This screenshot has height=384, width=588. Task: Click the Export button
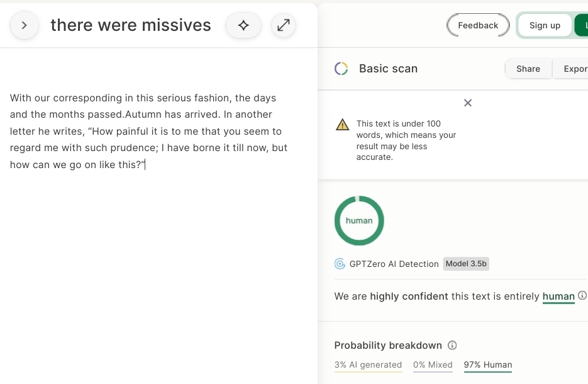click(x=570, y=69)
